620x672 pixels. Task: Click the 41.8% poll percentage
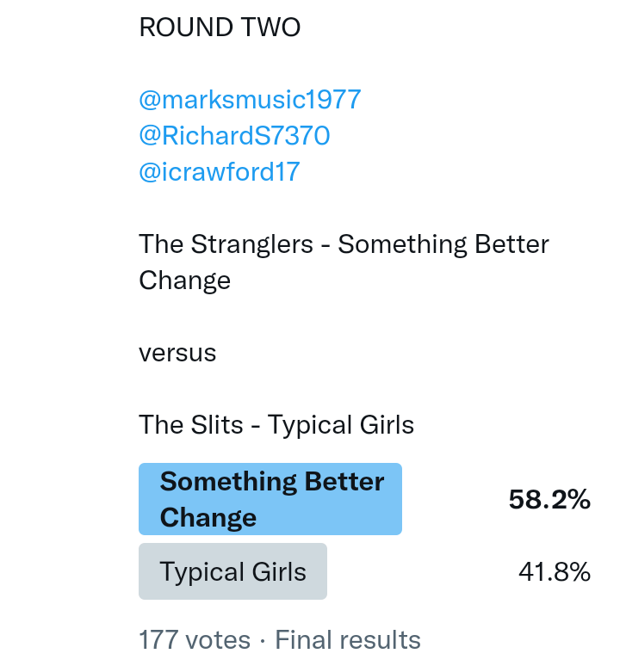(x=554, y=571)
